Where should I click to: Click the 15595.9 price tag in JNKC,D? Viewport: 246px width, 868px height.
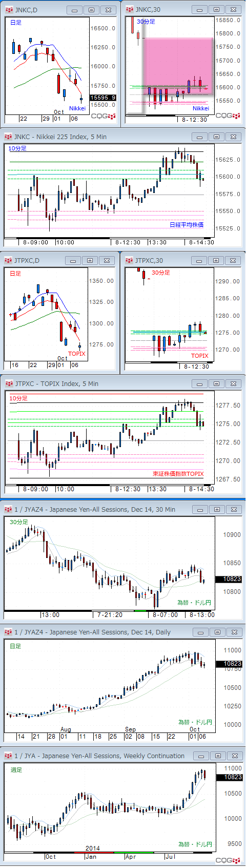(x=103, y=98)
